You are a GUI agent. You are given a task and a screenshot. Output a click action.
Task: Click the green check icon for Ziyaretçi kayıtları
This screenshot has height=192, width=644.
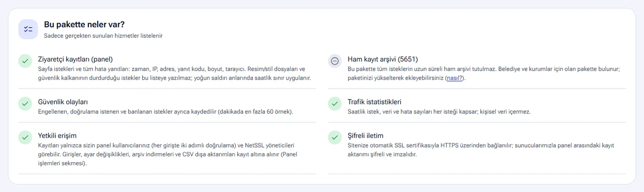point(25,61)
